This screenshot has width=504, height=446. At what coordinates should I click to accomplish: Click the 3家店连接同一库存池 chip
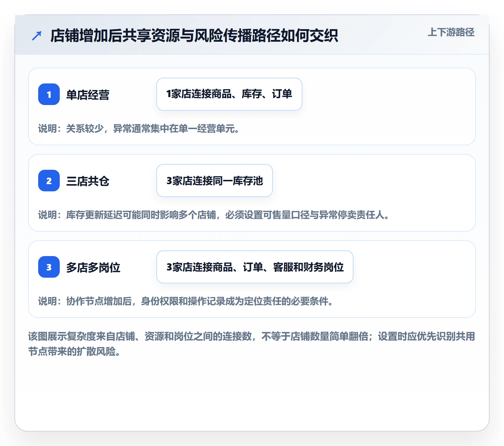coord(215,181)
